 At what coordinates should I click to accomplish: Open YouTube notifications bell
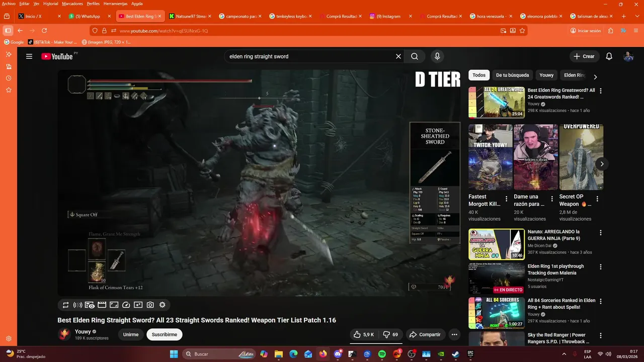coord(609,56)
